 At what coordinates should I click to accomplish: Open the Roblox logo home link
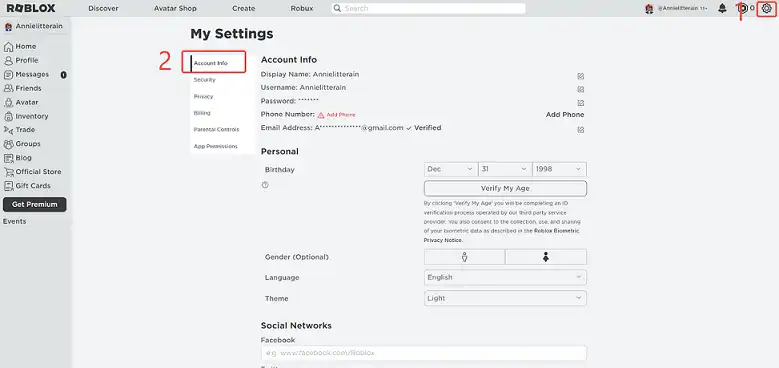coord(31,8)
